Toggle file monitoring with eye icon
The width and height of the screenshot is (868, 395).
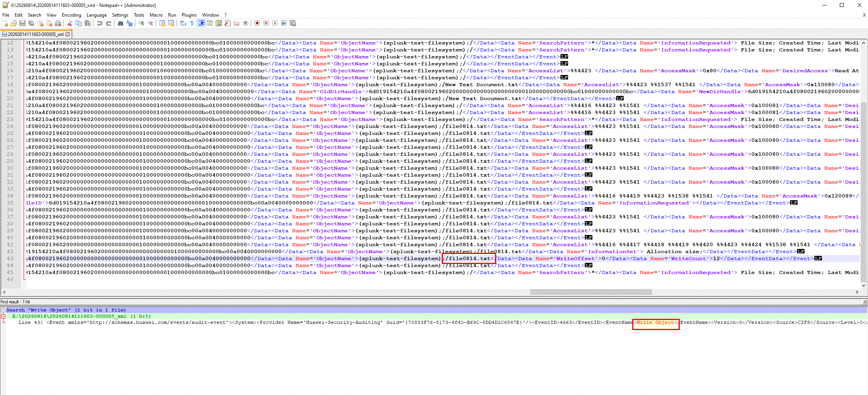coord(245,23)
